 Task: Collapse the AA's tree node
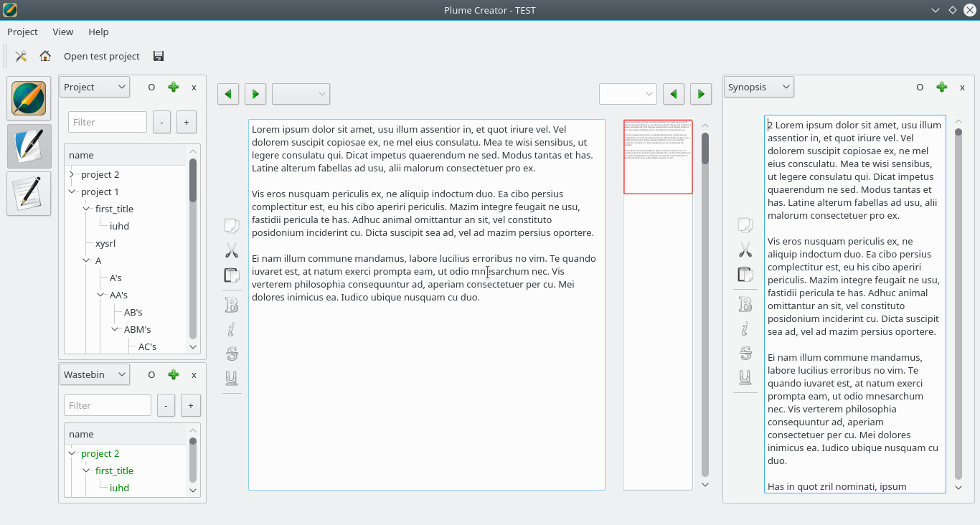(x=100, y=295)
